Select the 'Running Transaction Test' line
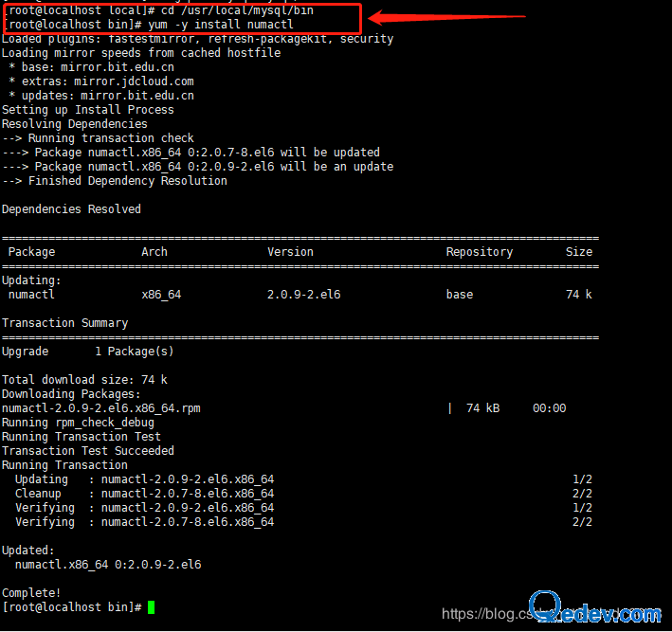 coord(82,437)
